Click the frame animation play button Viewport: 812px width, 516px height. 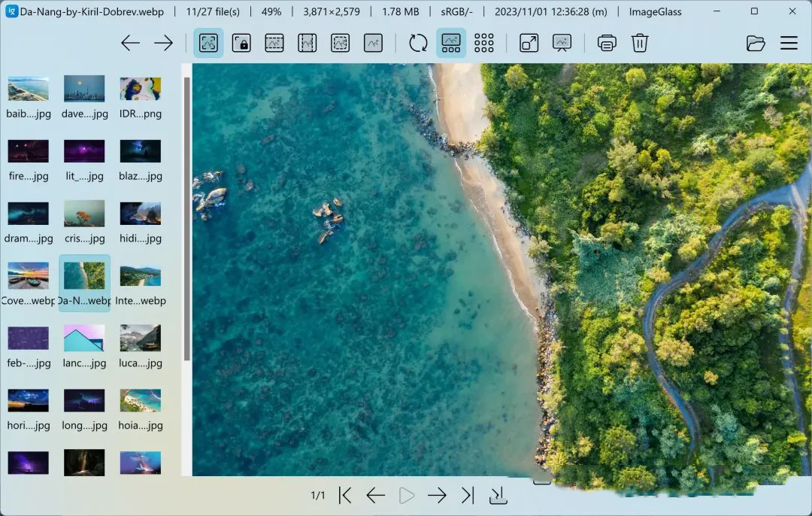coord(407,495)
